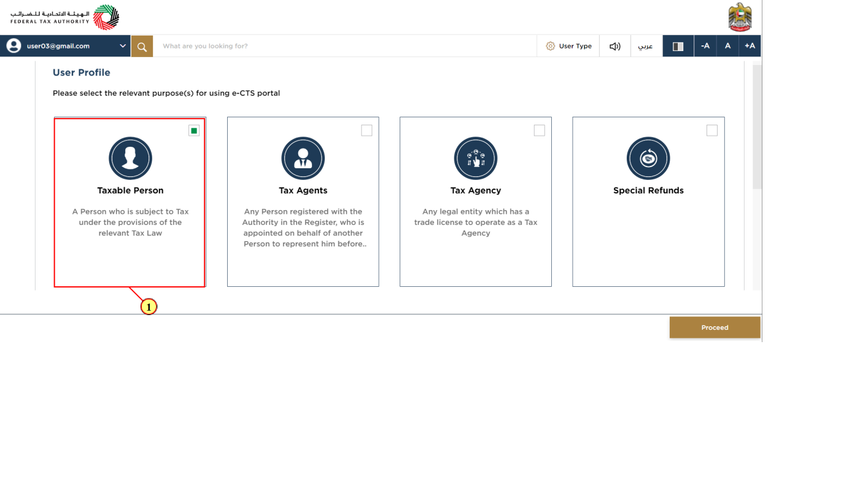Run search with the magnifier icon
Screen dimensions: 868x492
[x=142, y=46]
